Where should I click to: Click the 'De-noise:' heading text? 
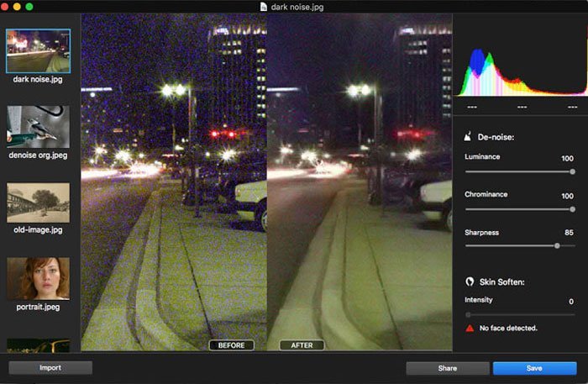click(x=496, y=137)
